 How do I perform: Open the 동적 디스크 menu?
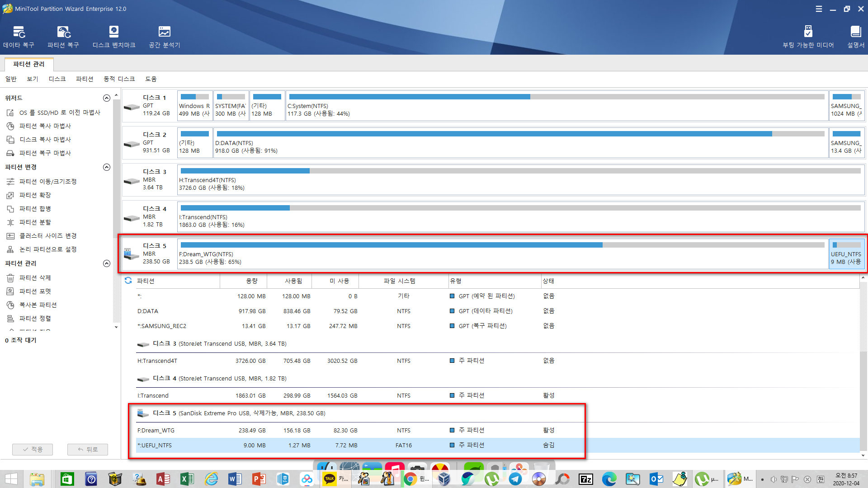pos(119,79)
